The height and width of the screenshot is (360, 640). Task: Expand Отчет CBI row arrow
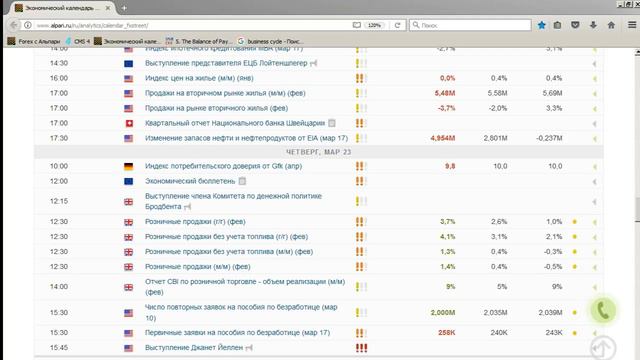595,287
